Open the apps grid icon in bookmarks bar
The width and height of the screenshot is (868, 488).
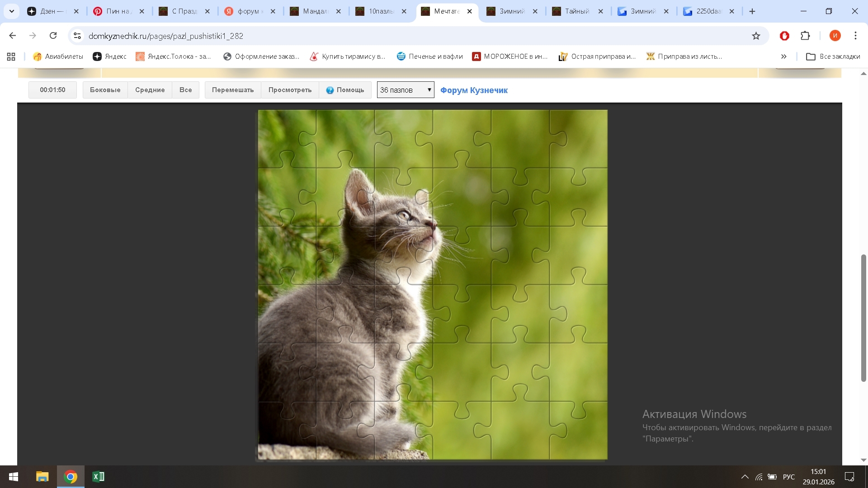(11, 56)
